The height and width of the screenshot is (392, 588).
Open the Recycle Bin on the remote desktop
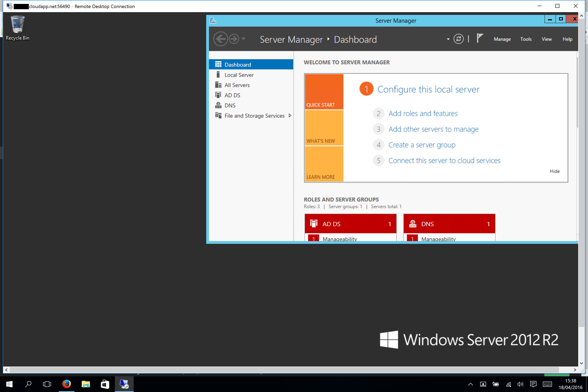pyautogui.click(x=17, y=28)
